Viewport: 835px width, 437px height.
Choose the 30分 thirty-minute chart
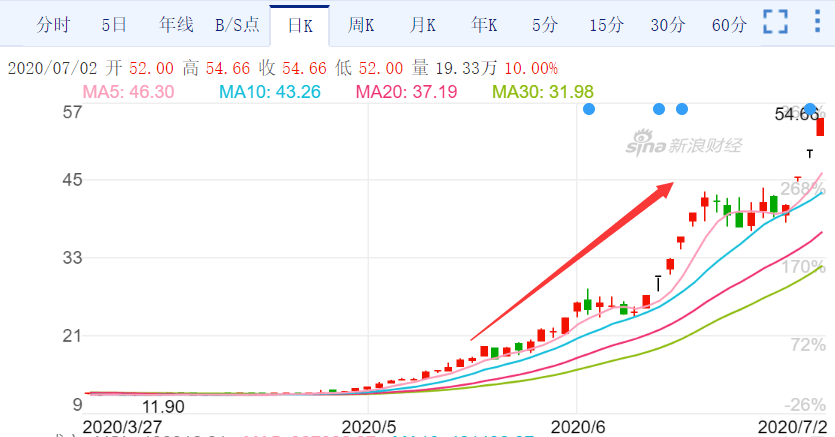(x=667, y=25)
